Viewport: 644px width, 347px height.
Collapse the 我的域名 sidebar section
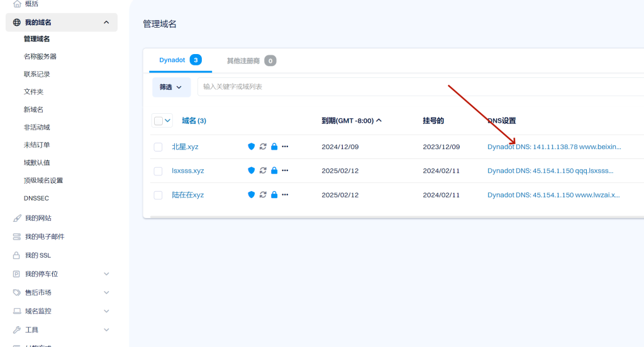(106, 22)
